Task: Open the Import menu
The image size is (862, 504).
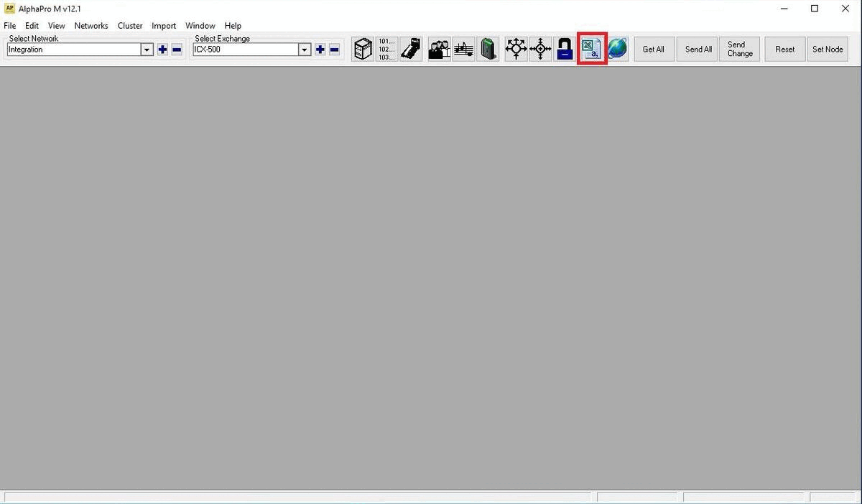Action: click(x=164, y=26)
